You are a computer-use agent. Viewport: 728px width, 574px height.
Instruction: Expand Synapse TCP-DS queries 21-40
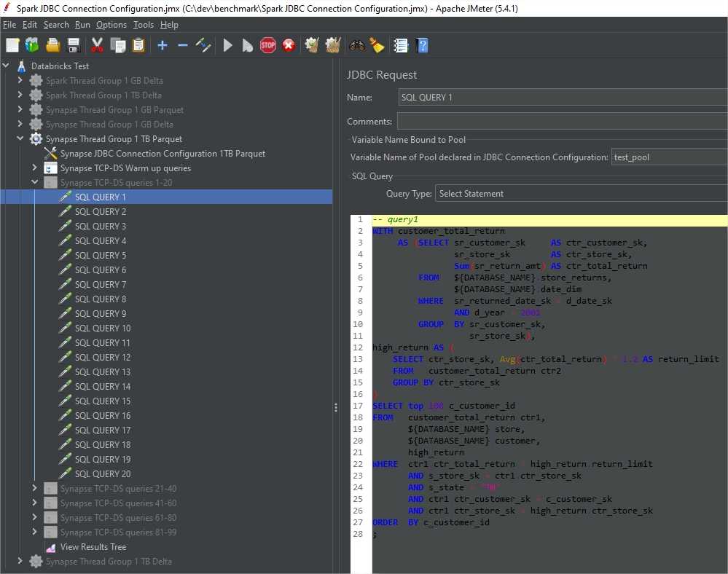coord(35,488)
